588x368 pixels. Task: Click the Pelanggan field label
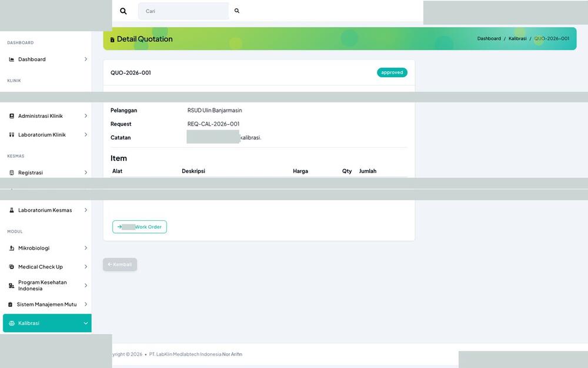123,111
